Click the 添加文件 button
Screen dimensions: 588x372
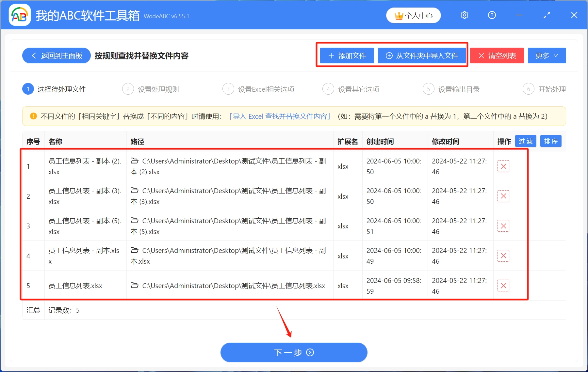[x=346, y=55]
